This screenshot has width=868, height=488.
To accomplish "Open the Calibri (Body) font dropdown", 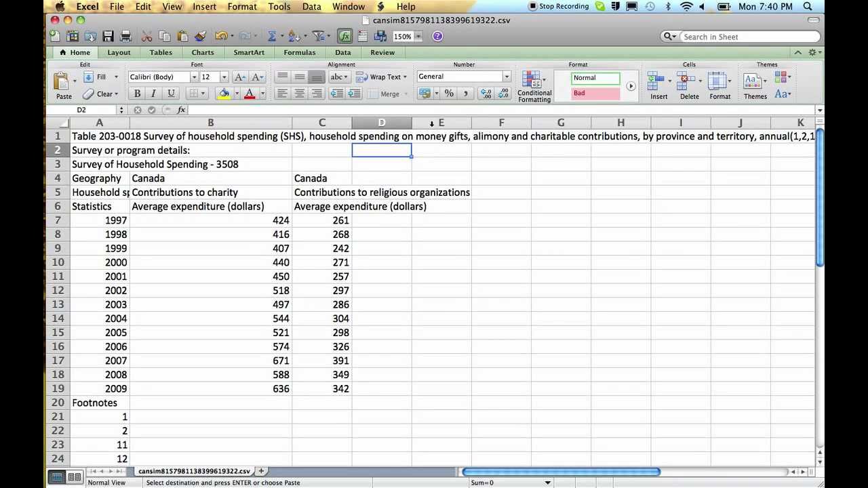I will pos(193,77).
